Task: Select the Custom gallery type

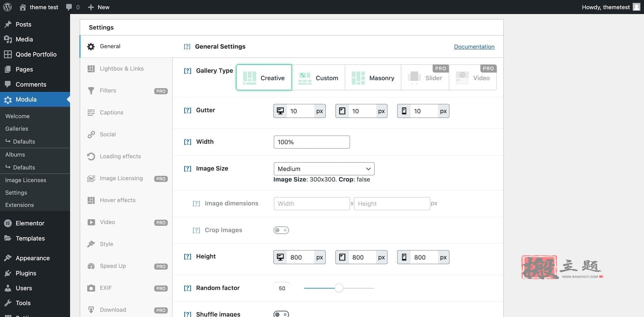Action: [318, 77]
